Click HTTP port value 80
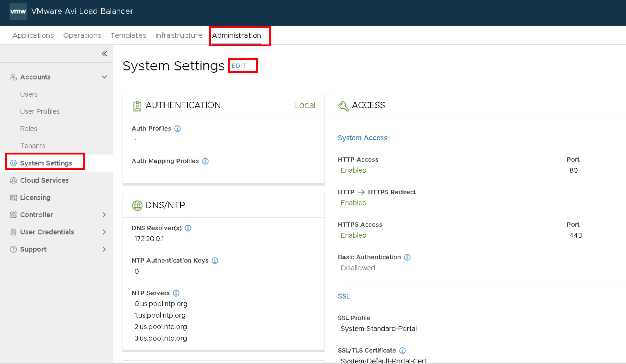This screenshot has height=364, width=626. (x=574, y=170)
